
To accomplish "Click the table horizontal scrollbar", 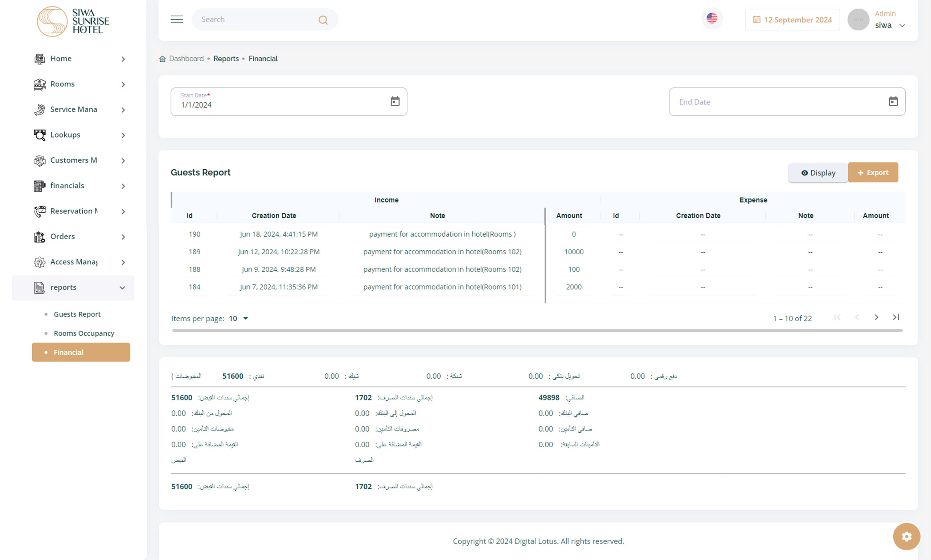I will (x=537, y=330).
